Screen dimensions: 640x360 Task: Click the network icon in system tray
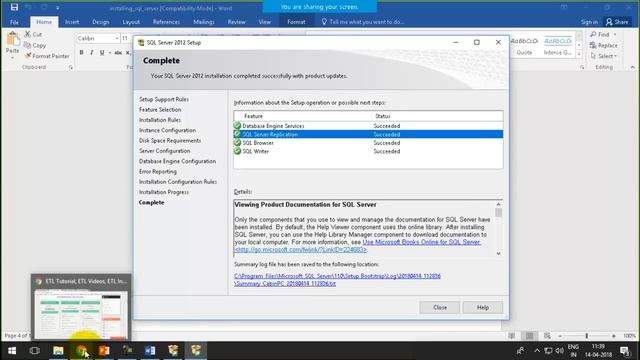point(549,351)
